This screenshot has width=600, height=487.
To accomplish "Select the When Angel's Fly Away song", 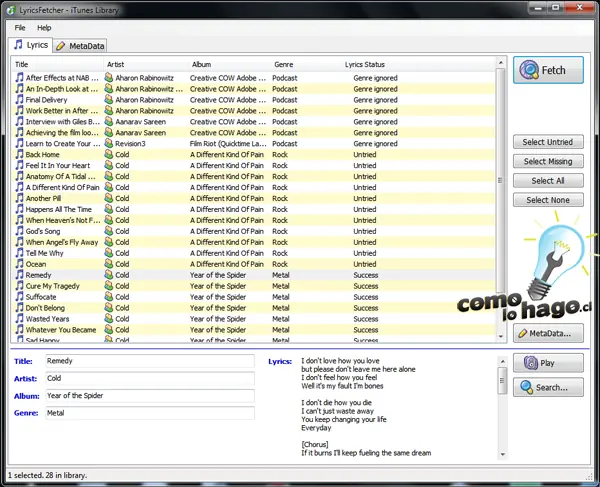I will pos(62,242).
